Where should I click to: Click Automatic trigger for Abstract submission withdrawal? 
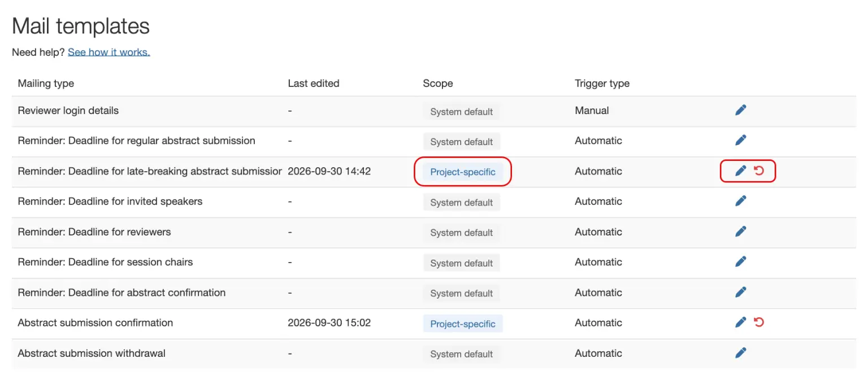[598, 353]
